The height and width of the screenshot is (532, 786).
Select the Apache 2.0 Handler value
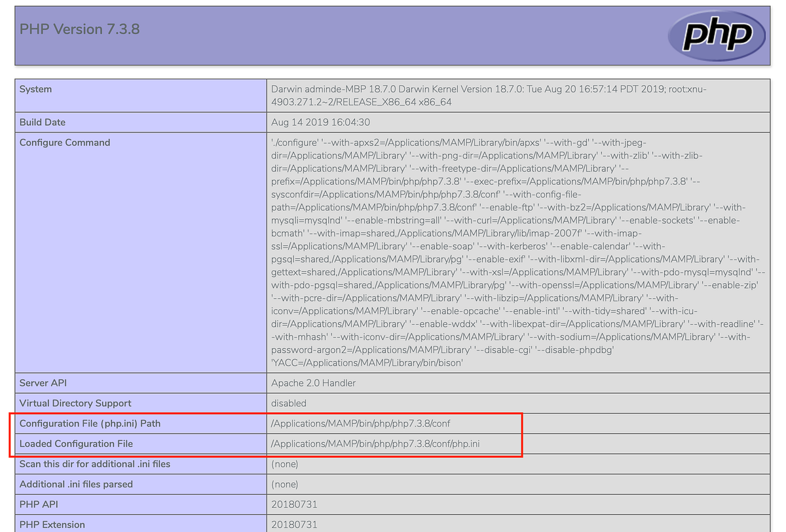click(314, 383)
